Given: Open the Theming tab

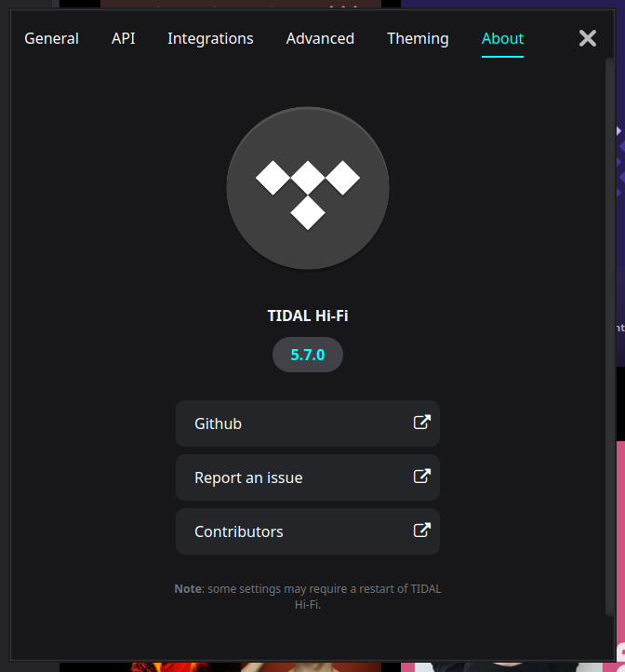Looking at the screenshot, I should point(418,38).
